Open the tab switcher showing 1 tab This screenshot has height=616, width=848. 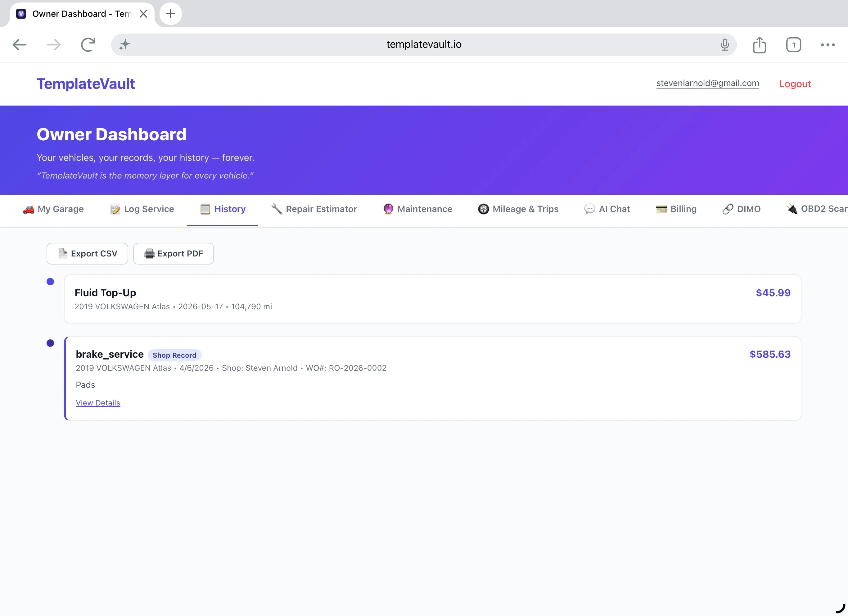(x=793, y=45)
